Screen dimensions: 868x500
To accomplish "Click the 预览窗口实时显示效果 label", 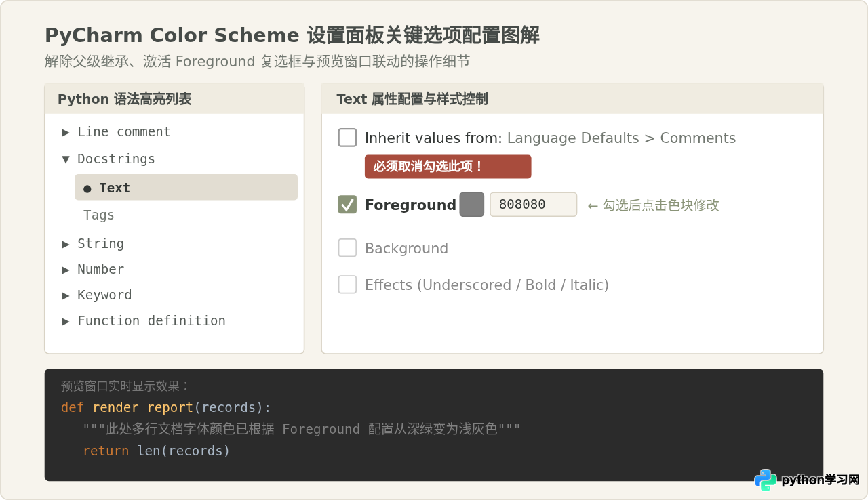I will (x=126, y=386).
